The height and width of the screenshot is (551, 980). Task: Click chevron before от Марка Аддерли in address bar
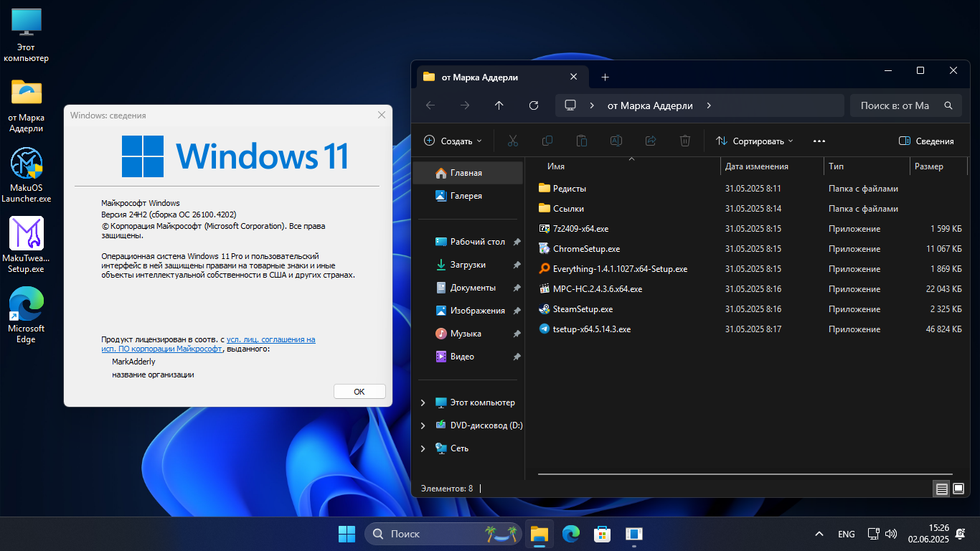[x=592, y=105]
